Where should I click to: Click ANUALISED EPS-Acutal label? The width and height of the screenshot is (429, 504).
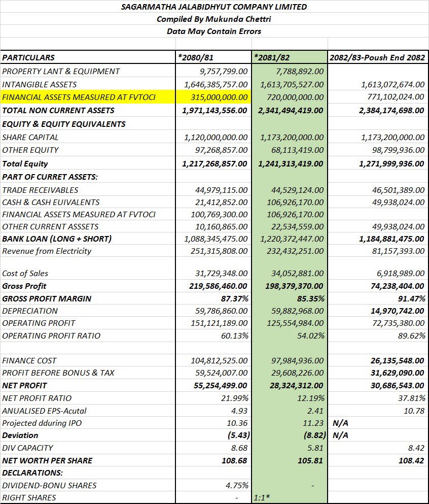click(44, 411)
